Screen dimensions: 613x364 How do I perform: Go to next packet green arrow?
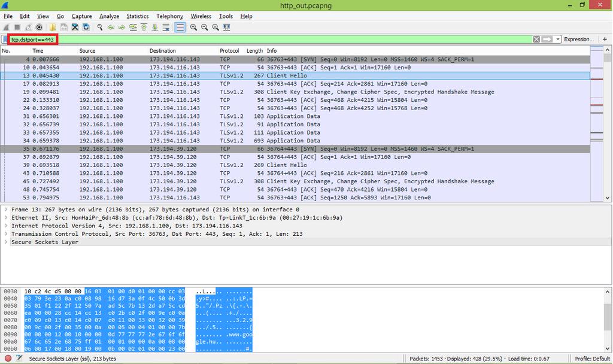tap(122, 28)
